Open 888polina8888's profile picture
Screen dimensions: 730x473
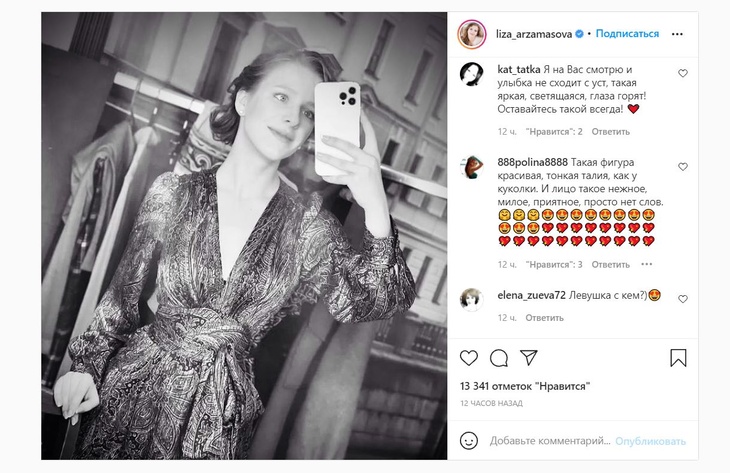point(471,167)
